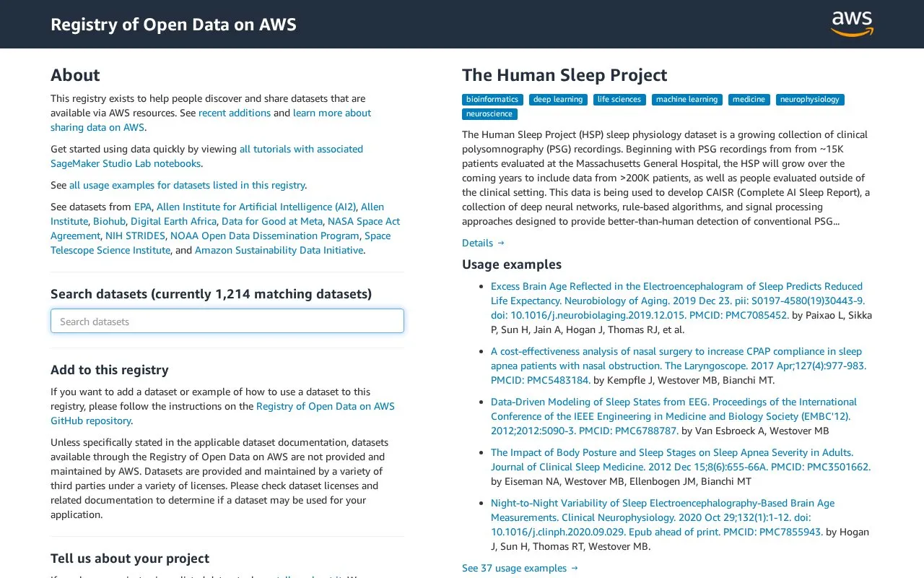Select the bioinformatics tag
Viewport: 924px width, 578px height.
point(492,100)
